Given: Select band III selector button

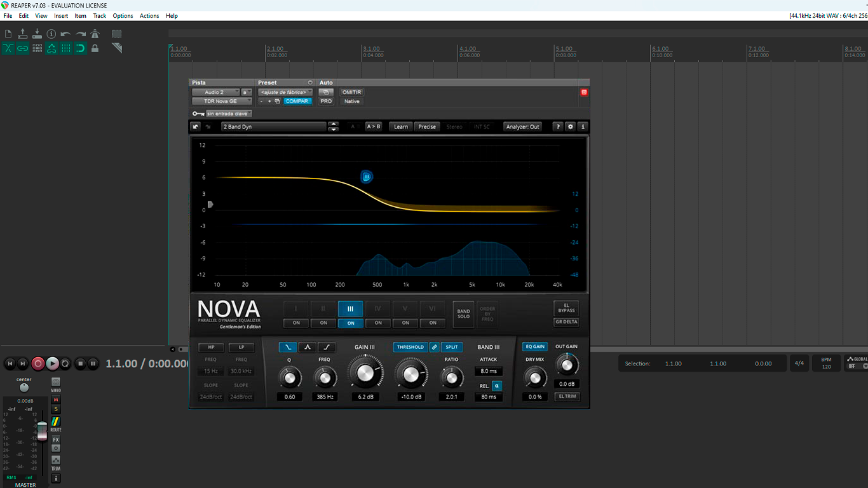Looking at the screenshot, I should pos(351,309).
